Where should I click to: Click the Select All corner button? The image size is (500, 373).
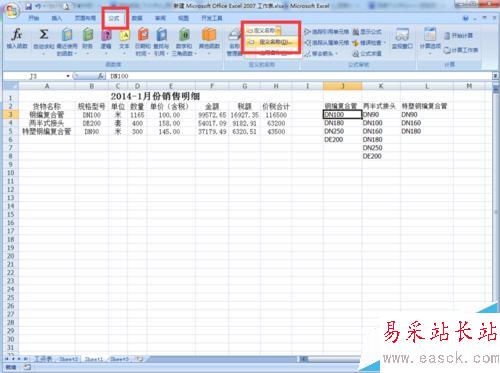click(x=11, y=86)
